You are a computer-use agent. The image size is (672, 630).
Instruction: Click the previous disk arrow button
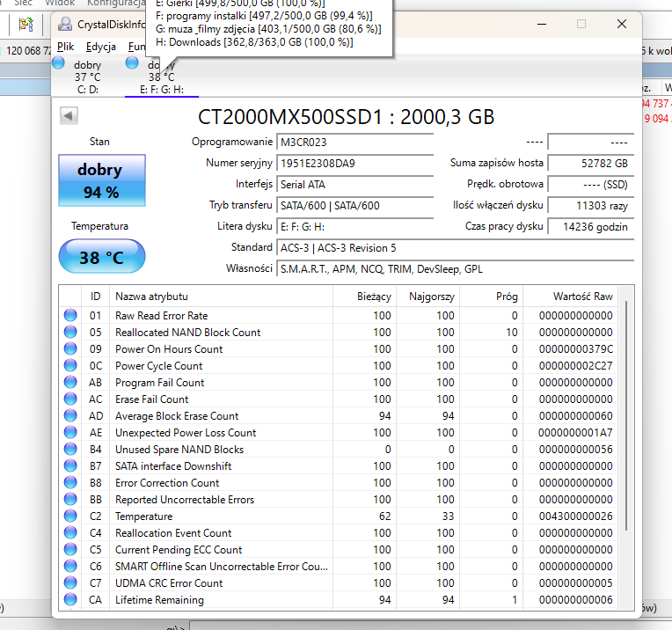pos(69,115)
